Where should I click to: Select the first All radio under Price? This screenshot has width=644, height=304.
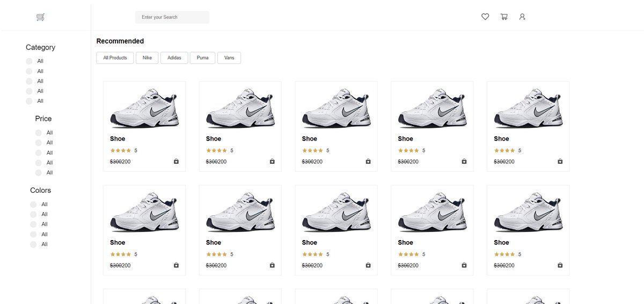(x=39, y=133)
